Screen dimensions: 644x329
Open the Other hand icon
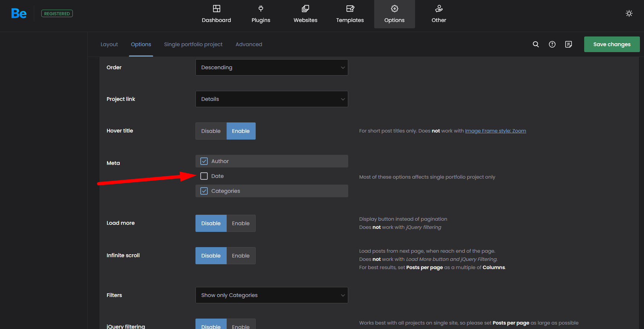439,9
